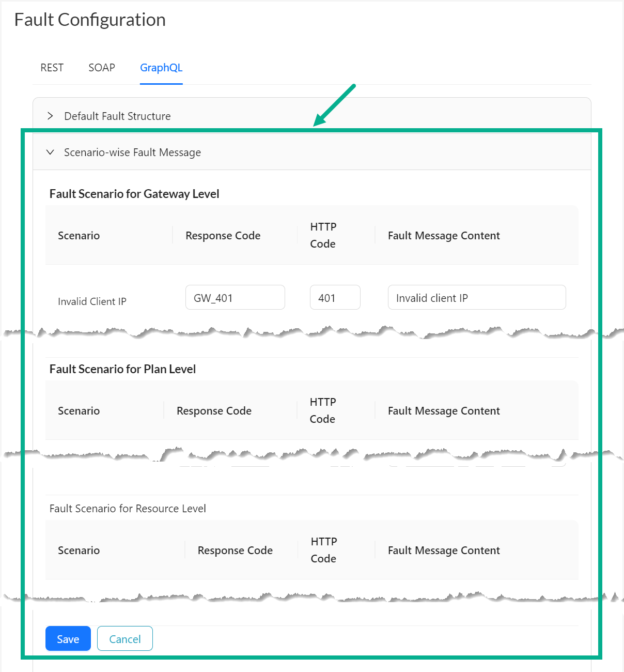Click the Default Fault Structure panel title
The width and height of the screenshot is (624, 672).
pos(117,116)
